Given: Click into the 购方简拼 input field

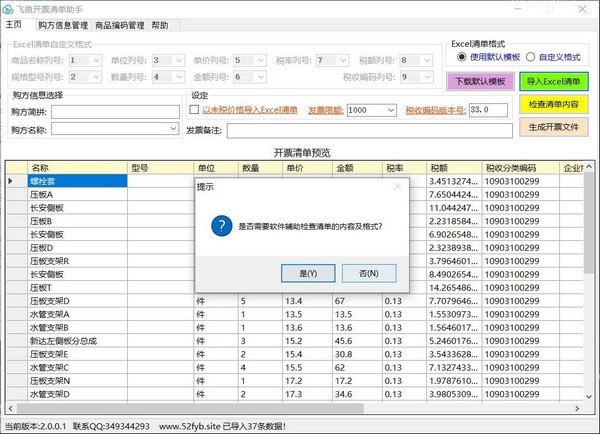Looking at the screenshot, I should [115, 112].
